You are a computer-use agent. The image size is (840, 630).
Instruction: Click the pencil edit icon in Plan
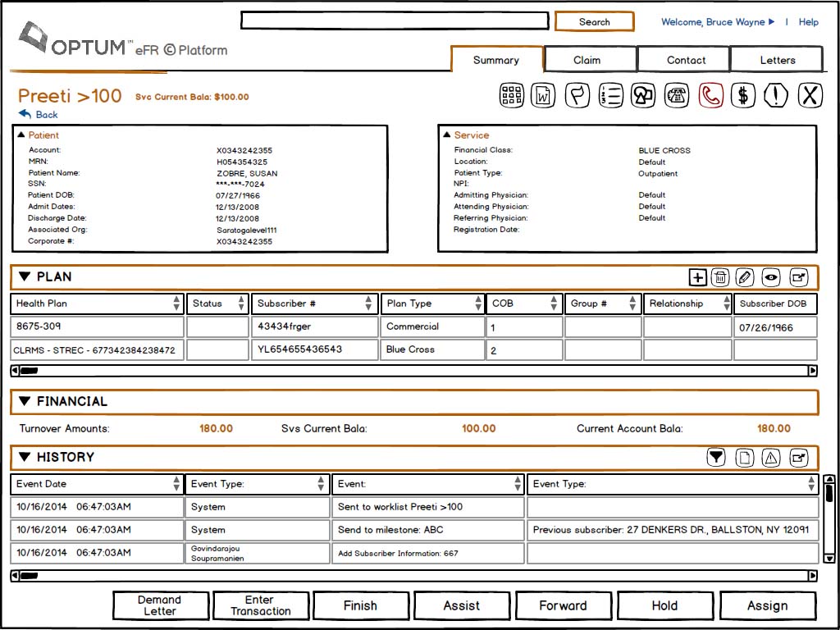click(745, 277)
